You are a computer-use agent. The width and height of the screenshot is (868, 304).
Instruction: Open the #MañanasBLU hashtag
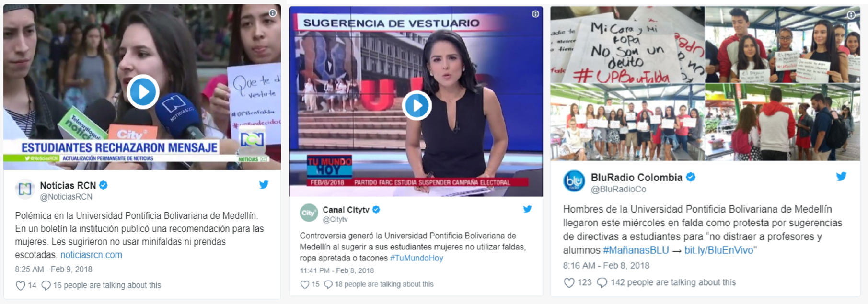click(x=636, y=250)
